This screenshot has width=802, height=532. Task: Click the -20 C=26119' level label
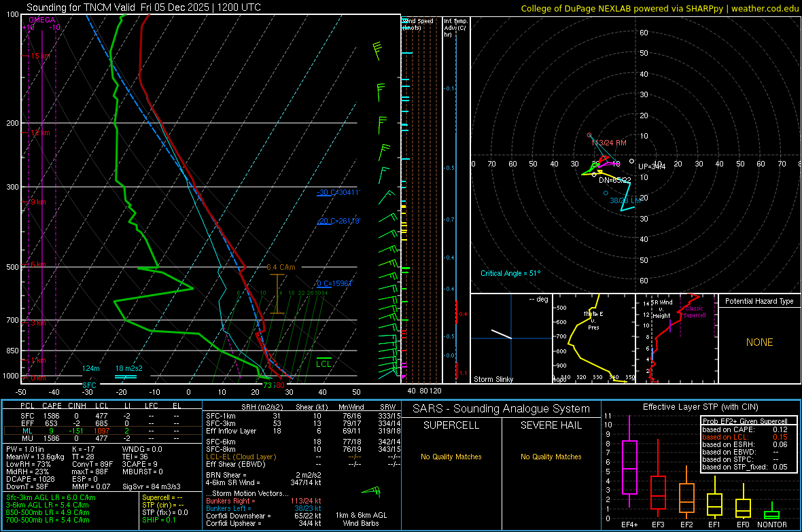coord(338,221)
